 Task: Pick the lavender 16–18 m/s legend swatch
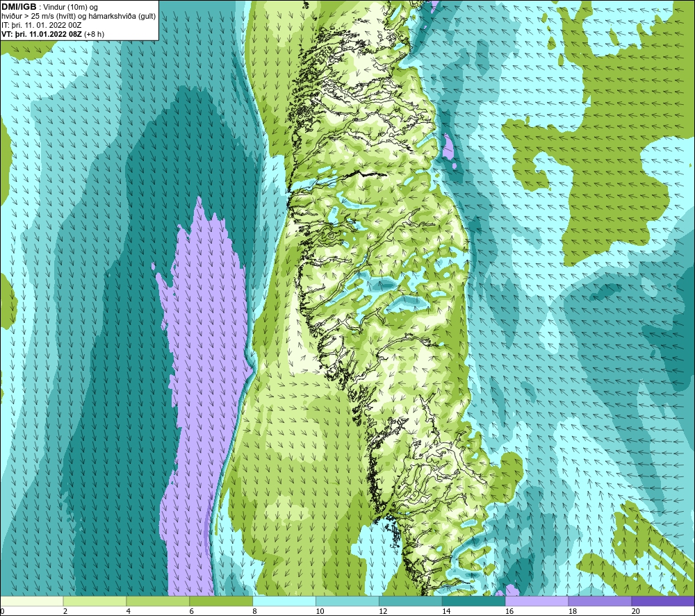pyautogui.click(x=537, y=601)
